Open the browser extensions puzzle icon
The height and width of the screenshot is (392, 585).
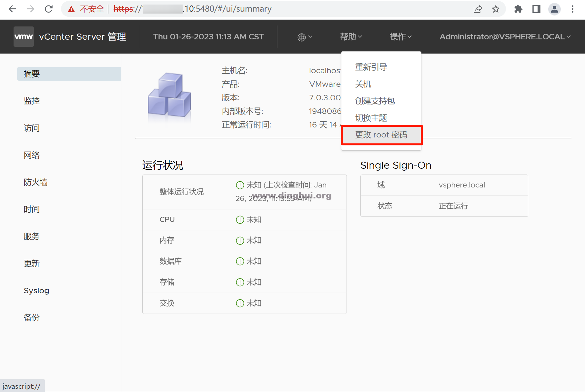[518, 9]
